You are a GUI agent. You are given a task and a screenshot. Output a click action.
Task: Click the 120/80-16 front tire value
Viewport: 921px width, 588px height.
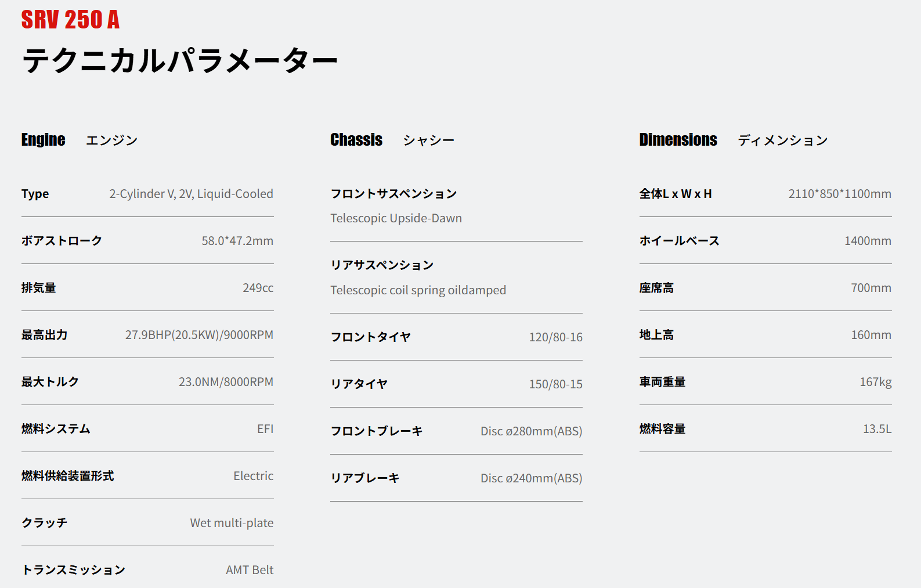point(555,337)
